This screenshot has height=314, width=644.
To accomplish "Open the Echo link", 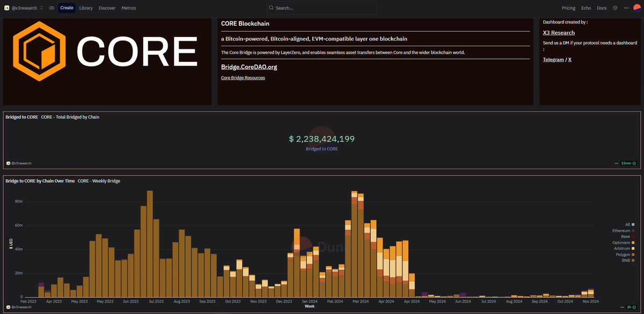I will click(586, 8).
